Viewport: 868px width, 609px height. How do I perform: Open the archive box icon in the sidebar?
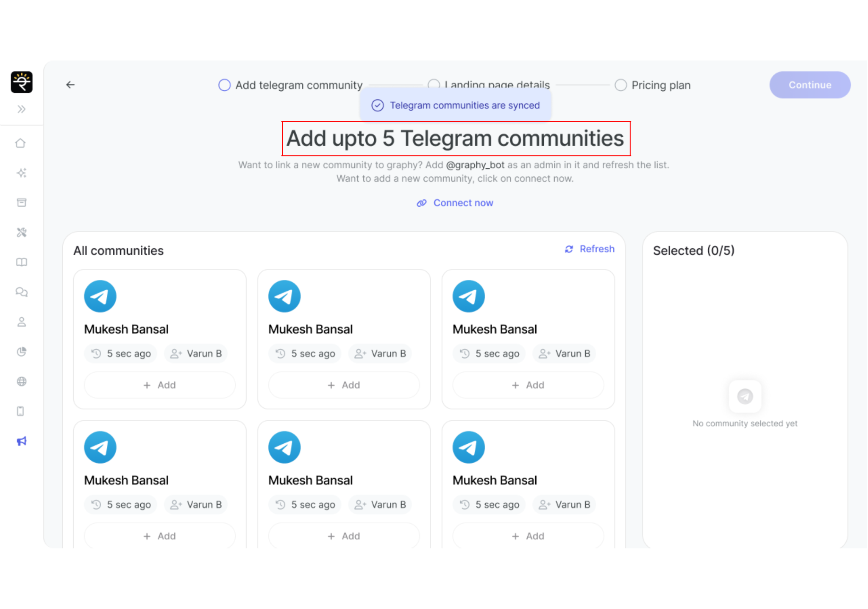coord(22,203)
